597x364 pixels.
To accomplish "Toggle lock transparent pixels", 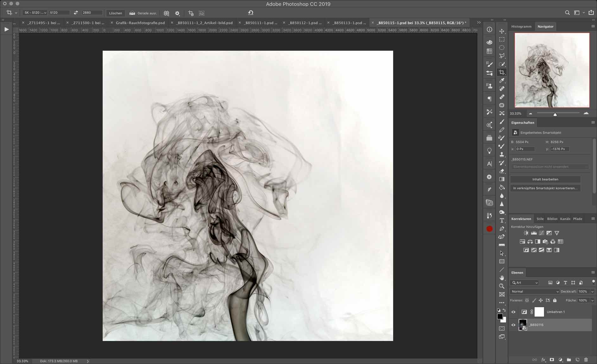I will pyautogui.click(x=527, y=300).
